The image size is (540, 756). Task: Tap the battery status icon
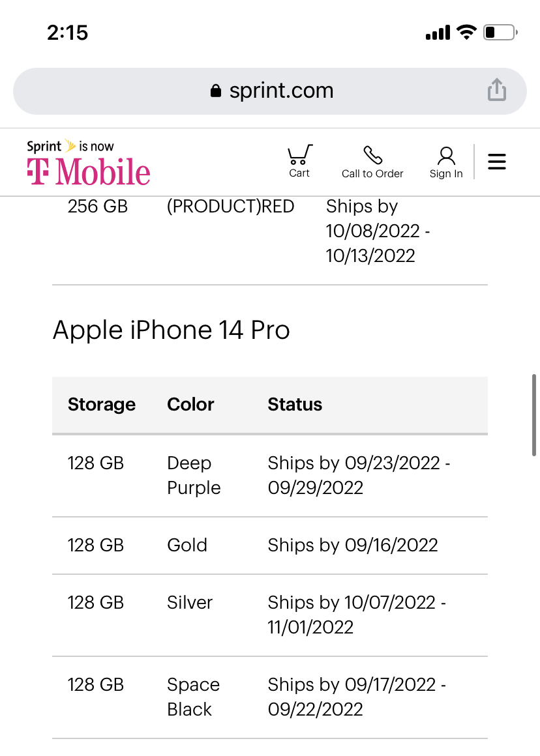coord(500,32)
